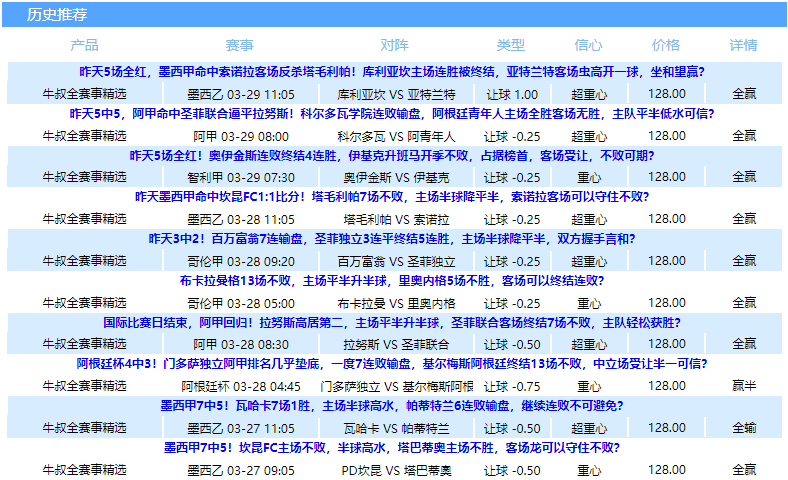Click the 历史推荐 section title

(x=57, y=15)
